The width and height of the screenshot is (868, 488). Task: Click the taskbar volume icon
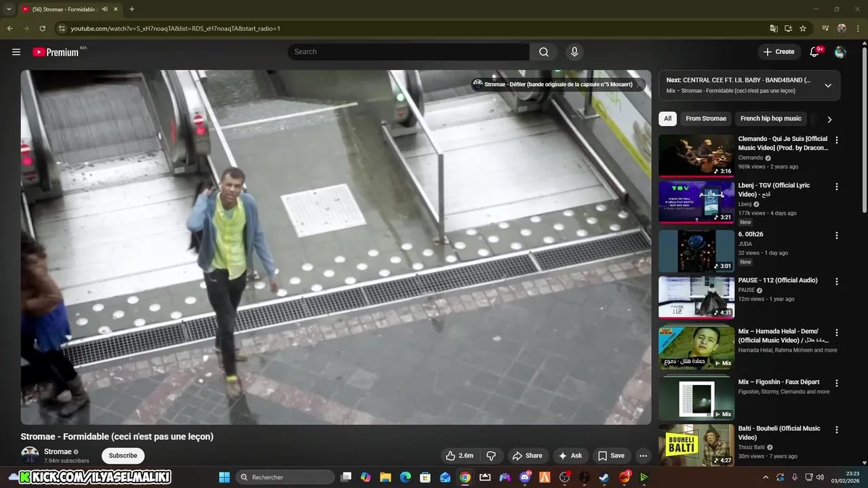pos(821,477)
